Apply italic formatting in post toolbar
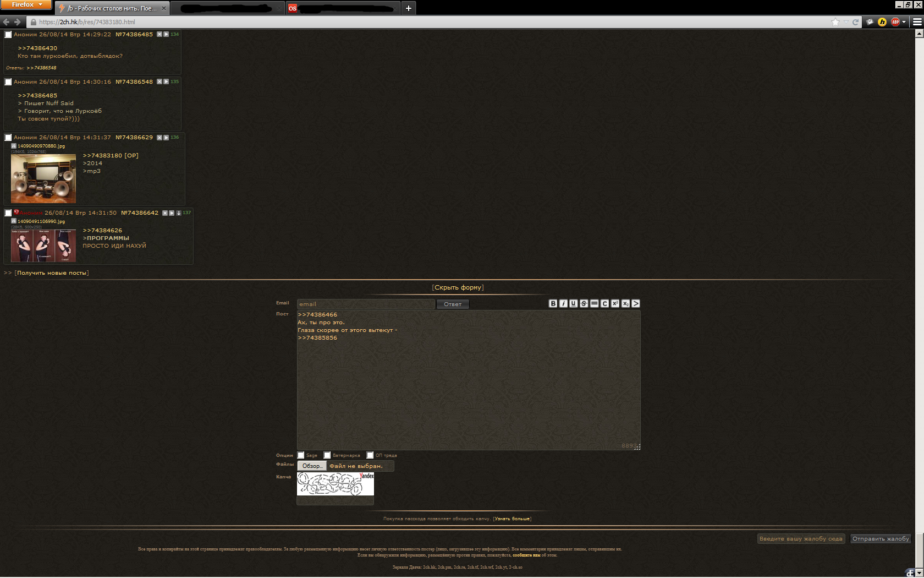The height and width of the screenshot is (578, 924). tap(563, 303)
